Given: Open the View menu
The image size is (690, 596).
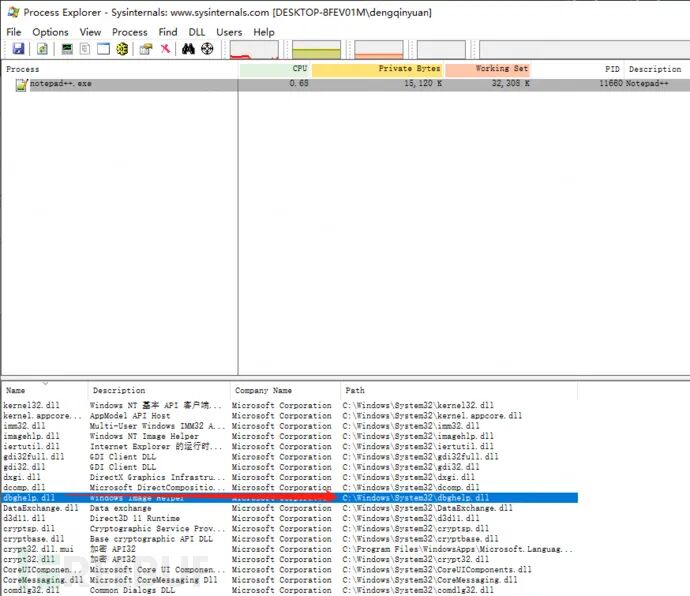Looking at the screenshot, I should 90,32.
